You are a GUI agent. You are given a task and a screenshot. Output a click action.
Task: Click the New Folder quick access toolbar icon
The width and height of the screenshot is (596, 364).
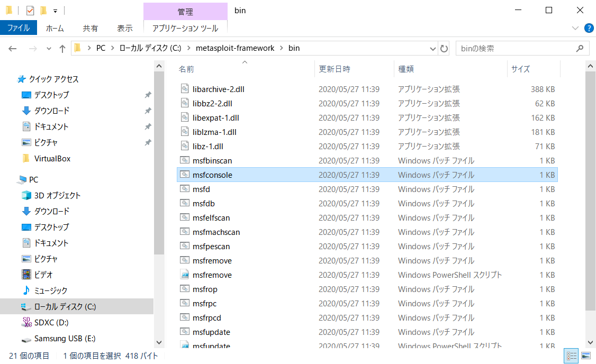pyautogui.click(x=44, y=11)
